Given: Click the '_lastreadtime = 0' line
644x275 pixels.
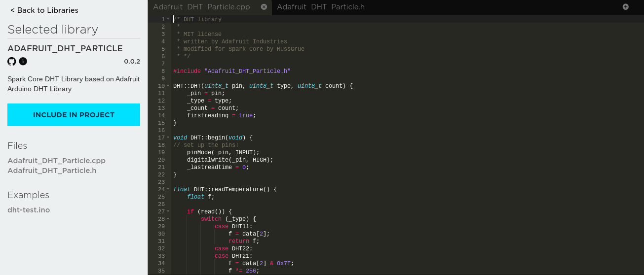Looking at the screenshot, I should tap(218, 167).
